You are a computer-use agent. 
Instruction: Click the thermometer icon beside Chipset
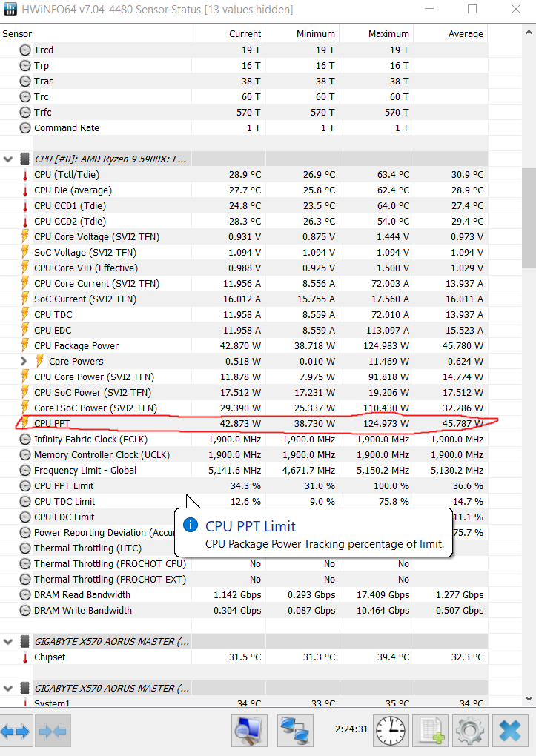pyautogui.click(x=25, y=657)
